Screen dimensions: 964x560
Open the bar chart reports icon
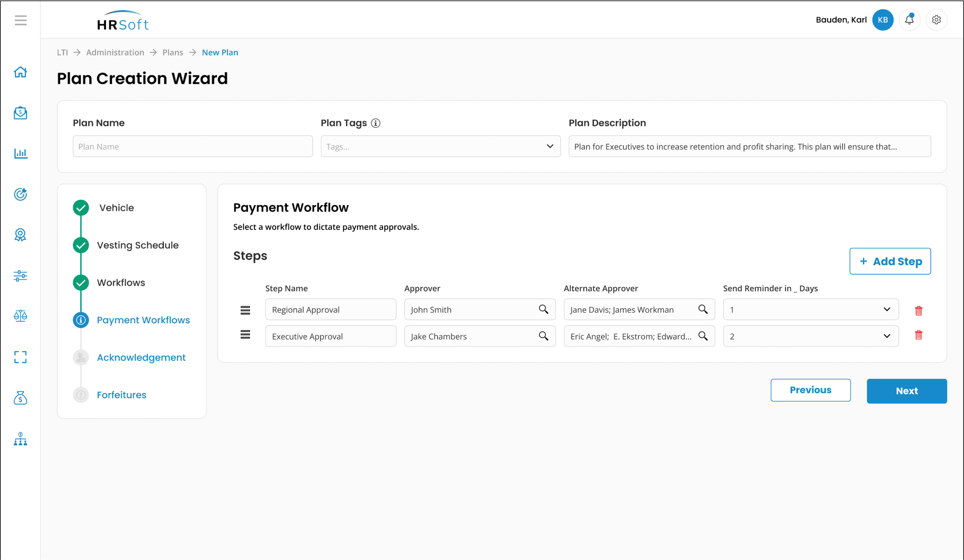[x=21, y=154]
